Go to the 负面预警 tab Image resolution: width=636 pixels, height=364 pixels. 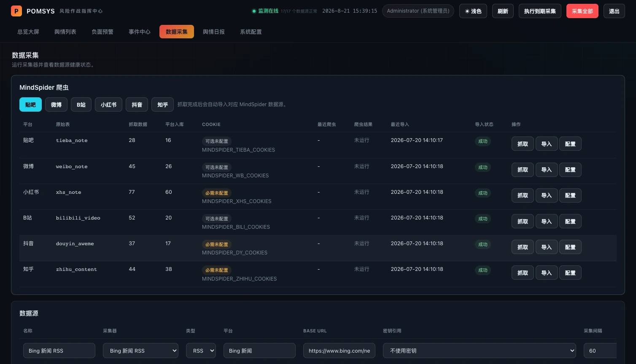pyautogui.click(x=102, y=32)
